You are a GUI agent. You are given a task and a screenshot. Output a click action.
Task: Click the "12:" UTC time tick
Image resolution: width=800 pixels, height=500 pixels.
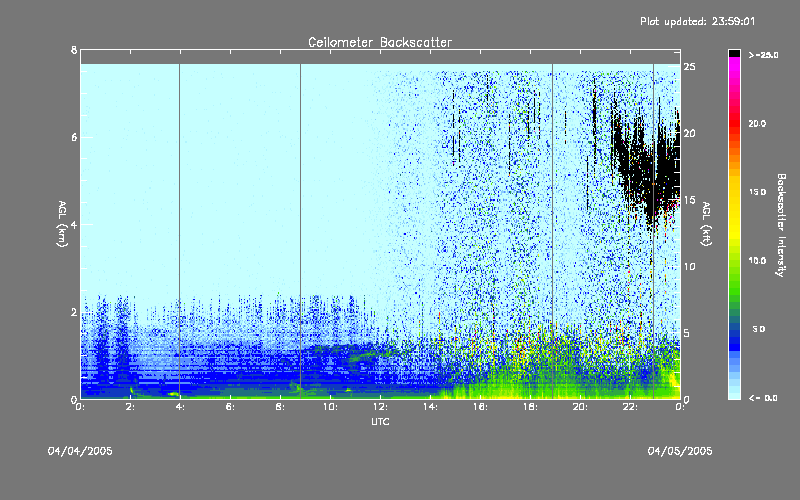[381, 407]
